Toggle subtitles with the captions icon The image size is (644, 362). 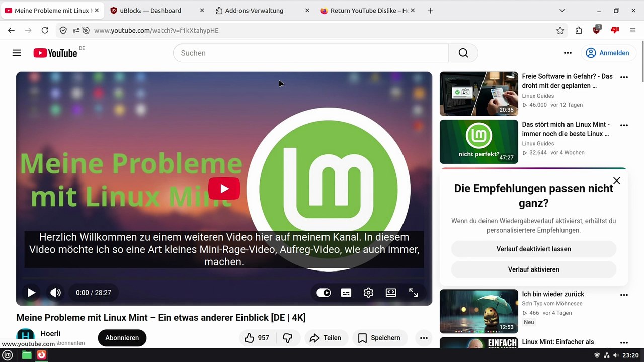point(346,293)
